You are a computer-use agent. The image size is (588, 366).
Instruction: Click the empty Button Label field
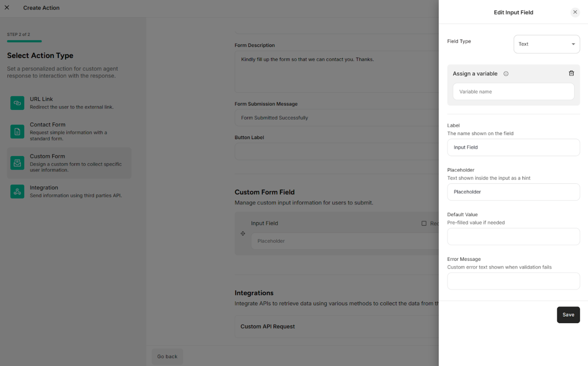coord(336,151)
